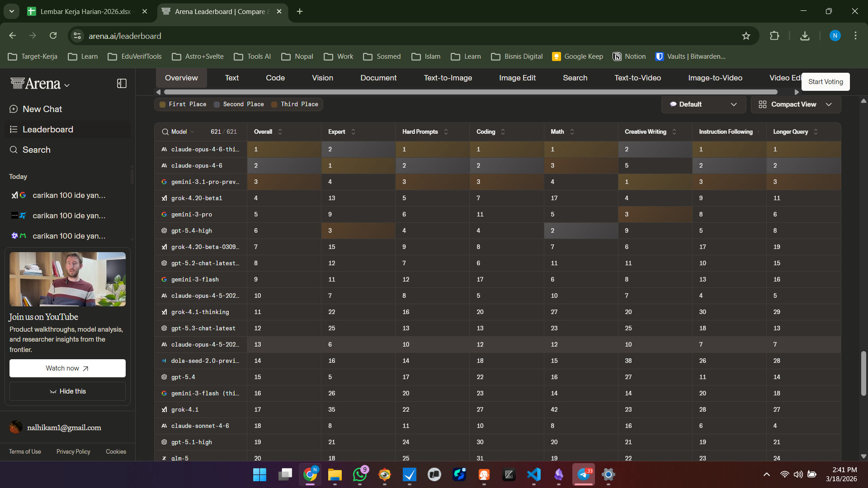This screenshot has width=868, height=488.
Task: Click the First Place color swatch
Action: (x=162, y=104)
